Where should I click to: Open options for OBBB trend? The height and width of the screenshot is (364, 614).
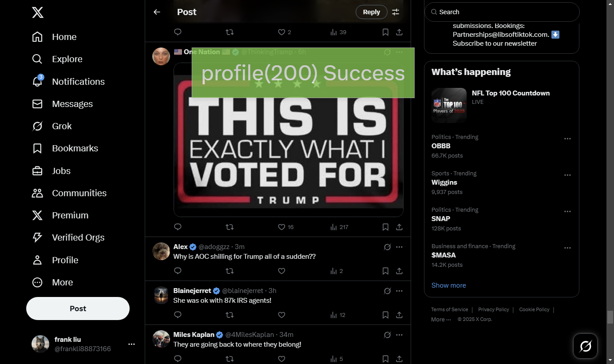click(567, 138)
